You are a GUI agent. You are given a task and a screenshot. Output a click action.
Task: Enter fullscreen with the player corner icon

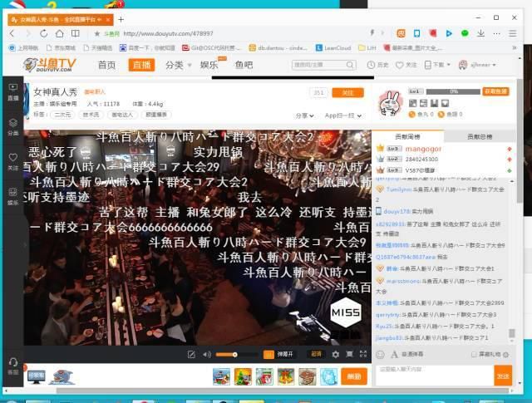363,354
